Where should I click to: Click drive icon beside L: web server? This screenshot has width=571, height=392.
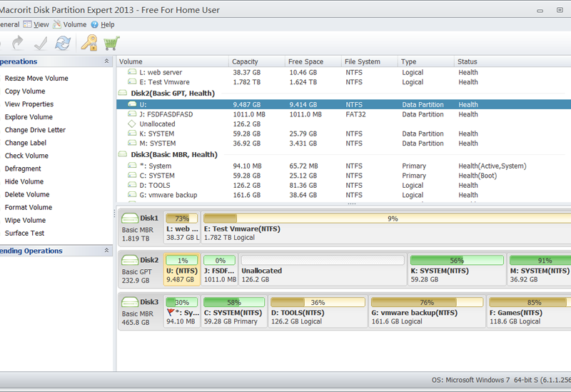click(132, 72)
